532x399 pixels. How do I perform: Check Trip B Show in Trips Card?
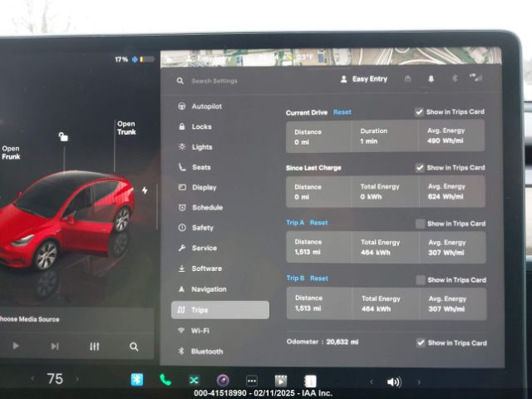coord(421,280)
